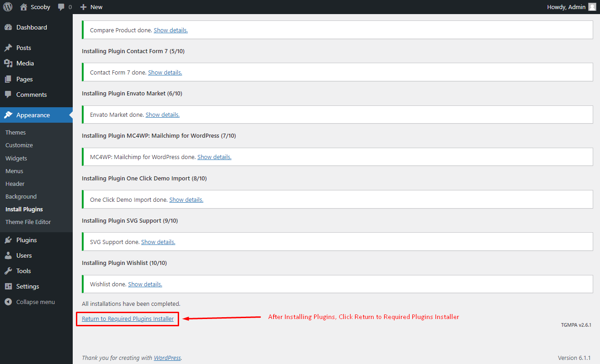Open the WordPress footer link
Image resolution: width=600 pixels, height=364 pixels.
[x=167, y=358]
